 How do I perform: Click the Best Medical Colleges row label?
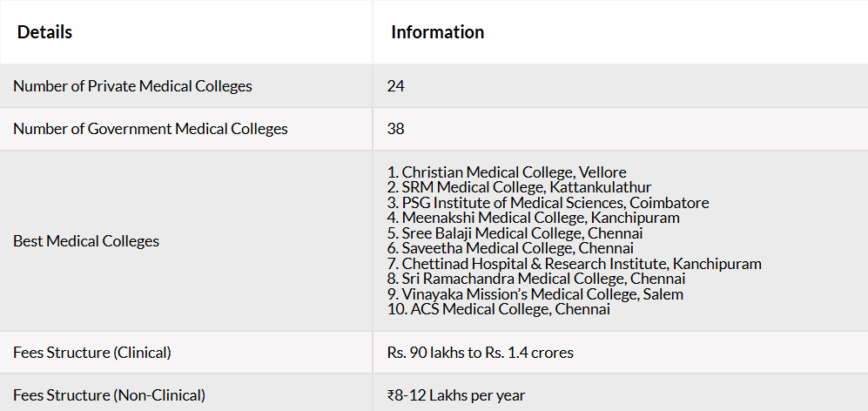86,241
